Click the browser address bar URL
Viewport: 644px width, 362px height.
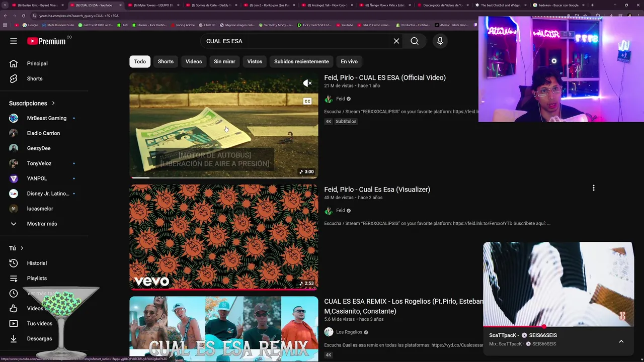[79, 16]
